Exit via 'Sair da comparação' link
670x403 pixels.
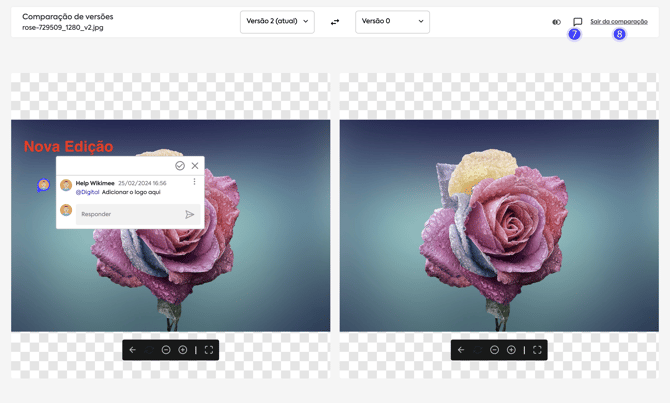pyautogui.click(x=618, y=21)
